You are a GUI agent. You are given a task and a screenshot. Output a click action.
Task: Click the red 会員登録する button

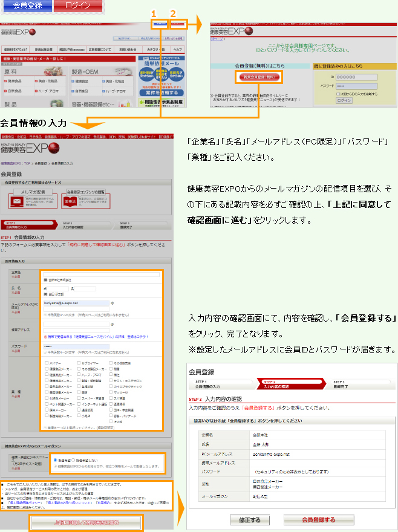[x=318, y=520]
